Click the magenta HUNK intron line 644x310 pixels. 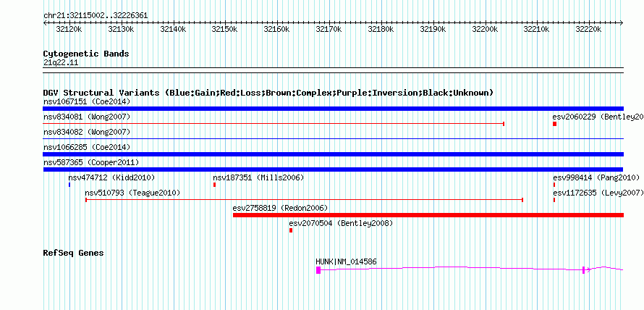[x=452, y=268]
